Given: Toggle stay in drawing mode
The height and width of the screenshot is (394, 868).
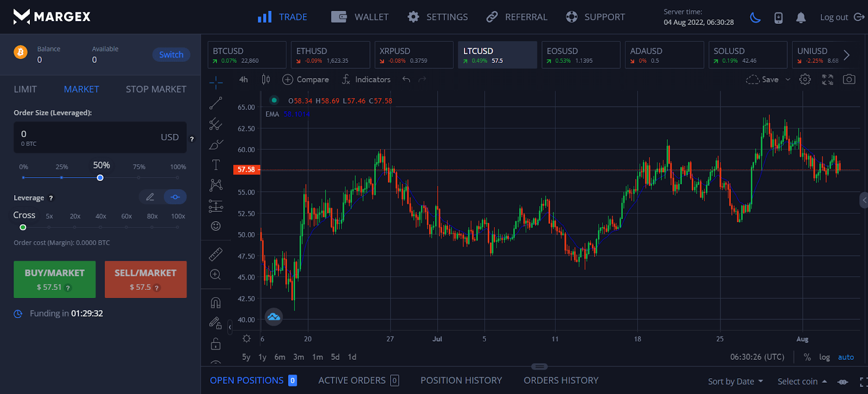Looking at the screenshot, I should click(x=216, y=323).
